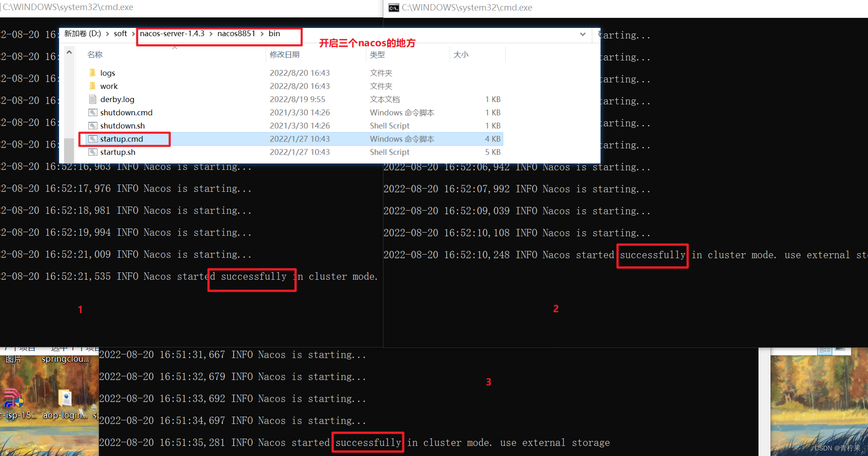The height and width of the screenshot is (456, 868).
Task: Open the logs folder
Action: (x=108, y=72)
